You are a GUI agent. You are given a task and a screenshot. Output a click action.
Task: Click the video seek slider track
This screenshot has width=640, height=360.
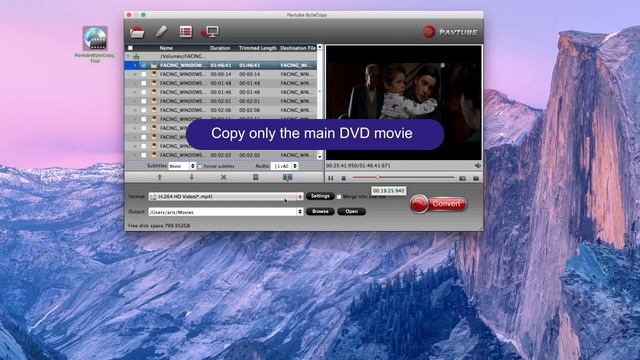tap(403, 178)
